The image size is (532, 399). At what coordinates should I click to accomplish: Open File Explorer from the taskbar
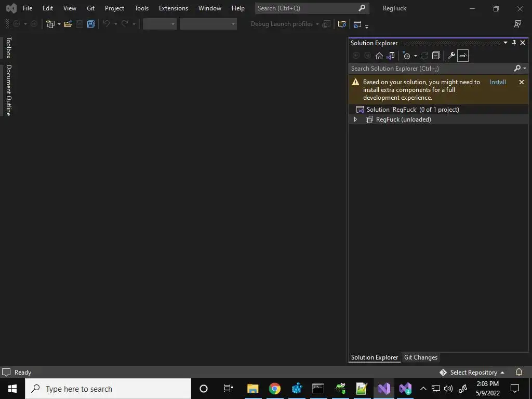(253, 389)
